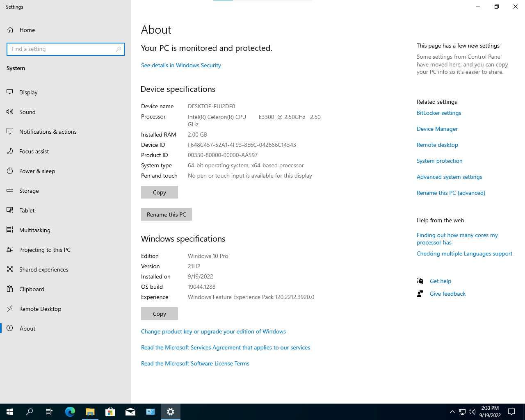Go to Sound settings label
This screenshot has width=525, height=420.
point(27,112)
